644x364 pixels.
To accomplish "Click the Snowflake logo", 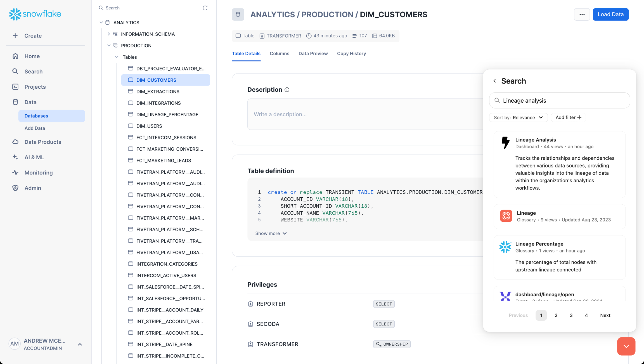I will pos(35,14).
